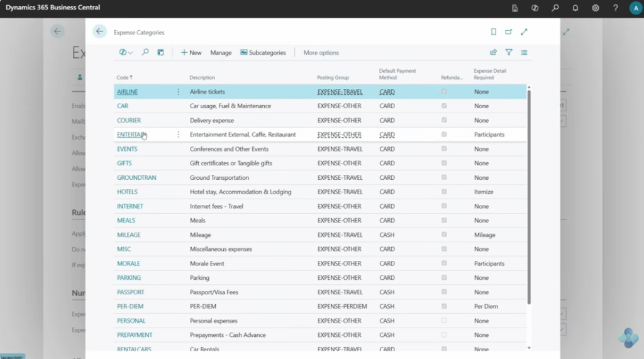Click the expand page arrows icon
The image size is (644, 359).
point(524,31)
